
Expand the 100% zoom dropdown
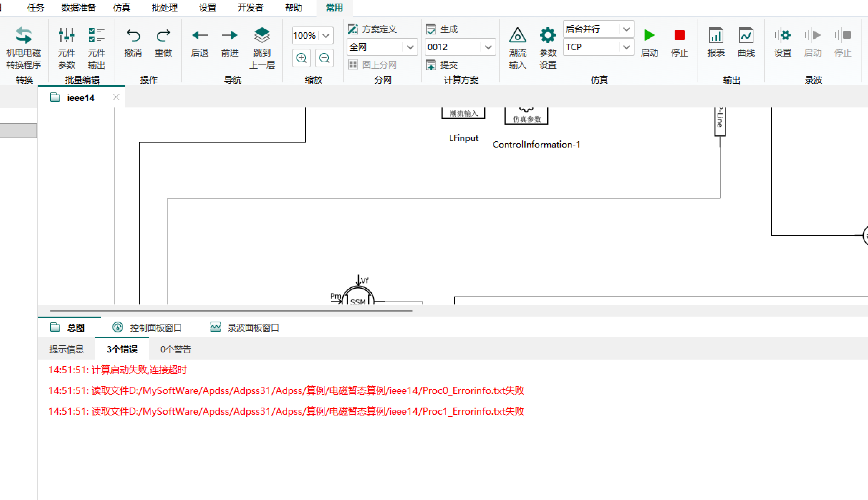[x=326, y=36]
